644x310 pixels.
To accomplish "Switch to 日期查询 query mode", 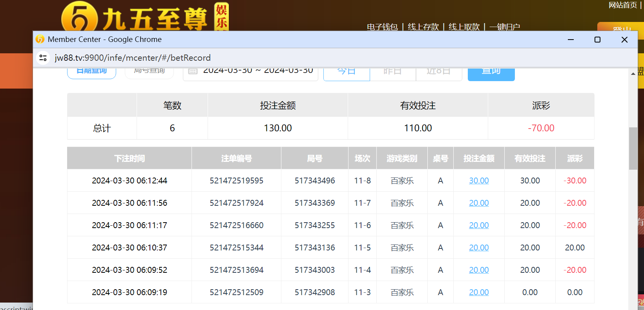I will point(91,72).
